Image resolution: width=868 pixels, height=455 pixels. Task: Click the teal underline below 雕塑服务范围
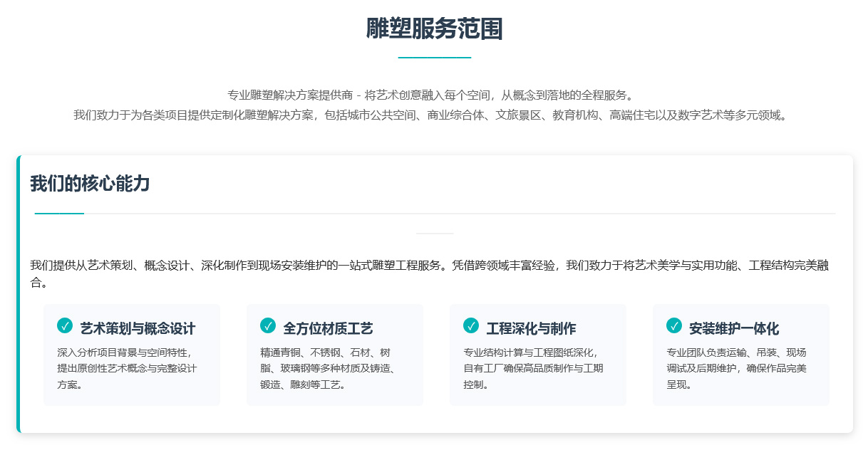pos(434,57)
